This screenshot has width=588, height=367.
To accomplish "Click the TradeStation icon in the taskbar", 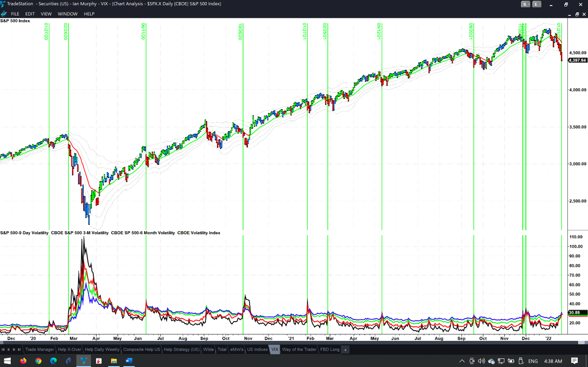I will (x=84, y=361).
